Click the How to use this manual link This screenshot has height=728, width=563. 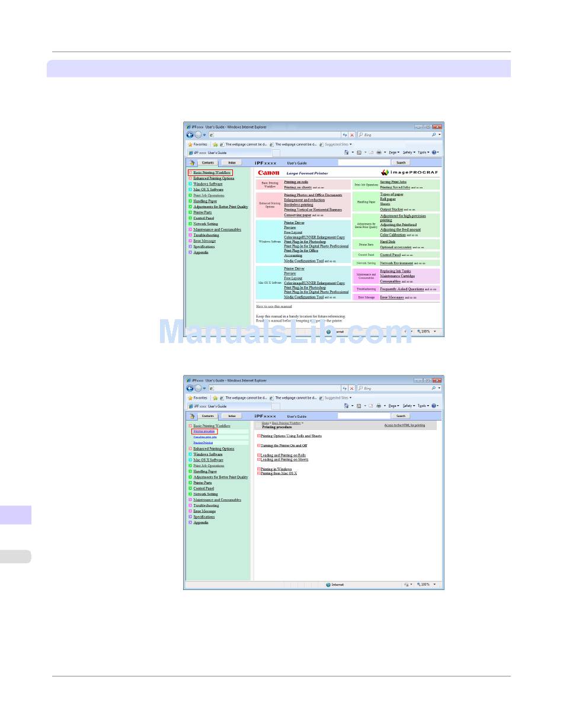tap(274, 306)
